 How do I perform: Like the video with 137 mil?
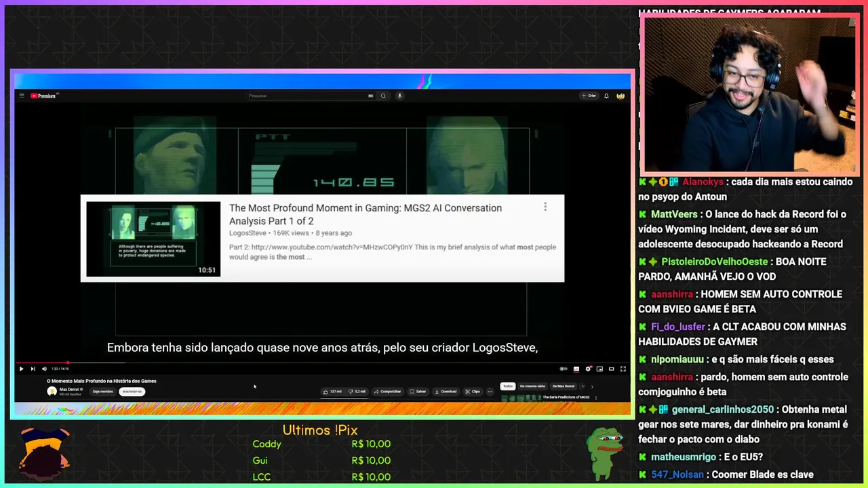[332, 391]
